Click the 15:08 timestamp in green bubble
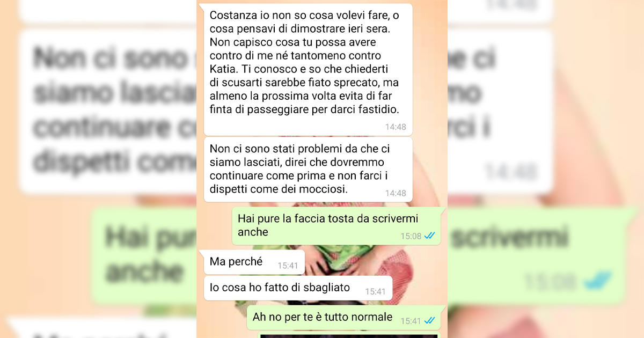 coord(411,236)
